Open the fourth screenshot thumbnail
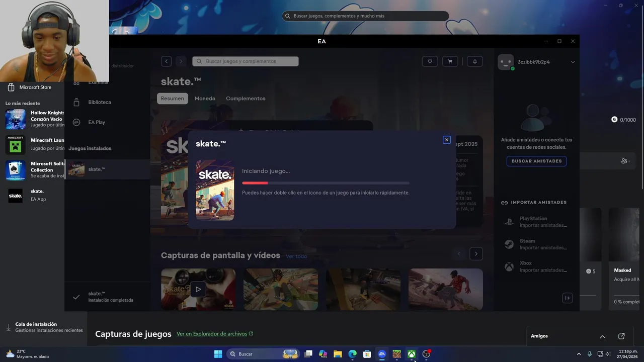 (446, 289)
